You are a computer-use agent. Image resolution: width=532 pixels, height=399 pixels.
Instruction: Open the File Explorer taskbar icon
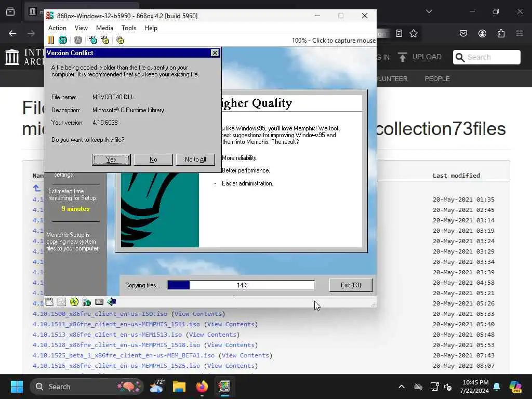pyautogui.click(x=179, y=387)
